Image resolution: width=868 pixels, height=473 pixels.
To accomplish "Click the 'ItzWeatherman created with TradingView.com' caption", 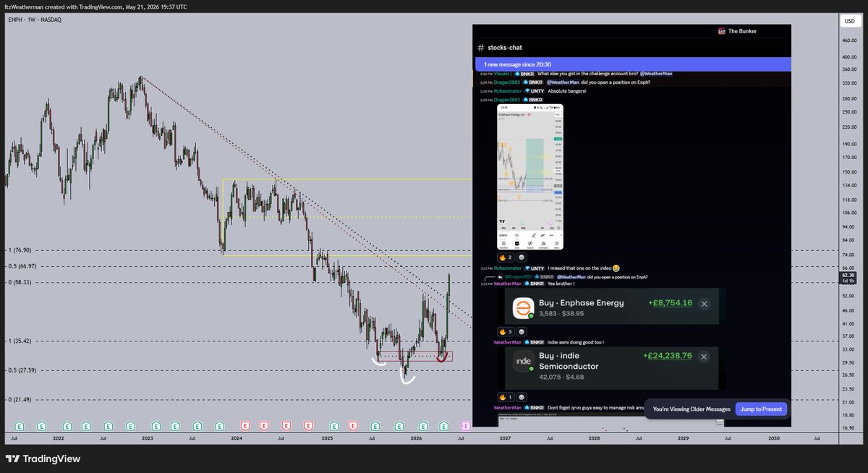I will [95, 7].
